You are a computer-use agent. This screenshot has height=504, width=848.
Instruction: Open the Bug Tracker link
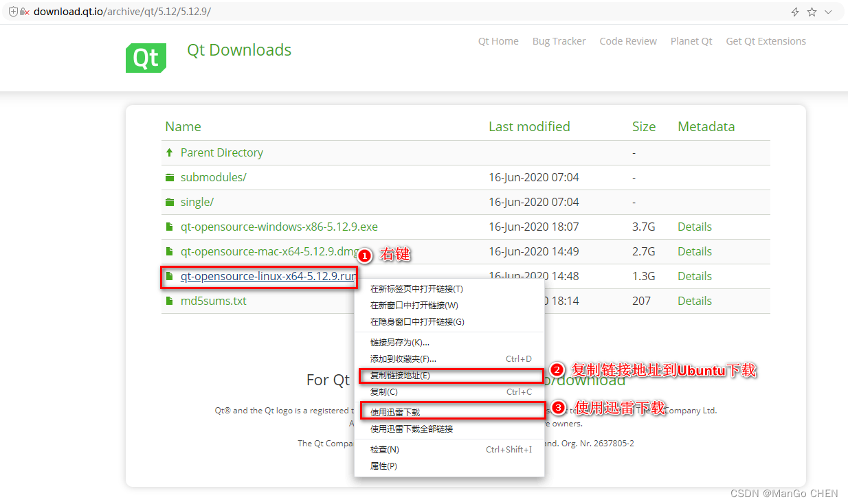[x=559, y=41]
